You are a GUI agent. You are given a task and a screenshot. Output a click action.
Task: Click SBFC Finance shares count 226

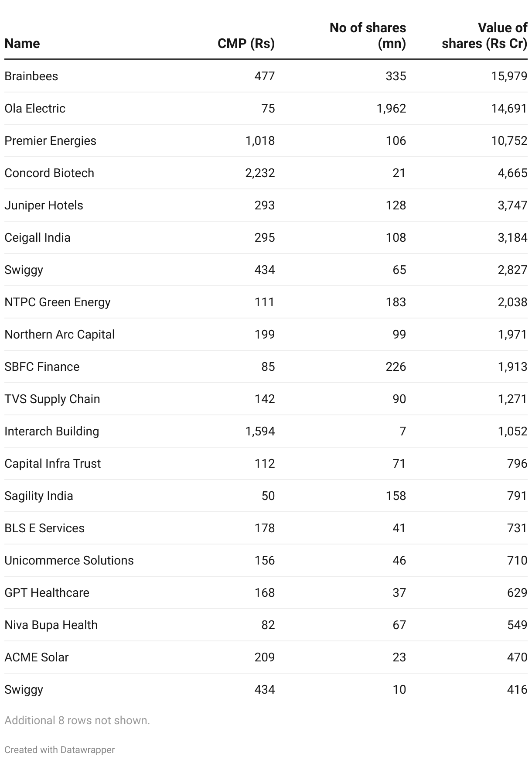396,367
